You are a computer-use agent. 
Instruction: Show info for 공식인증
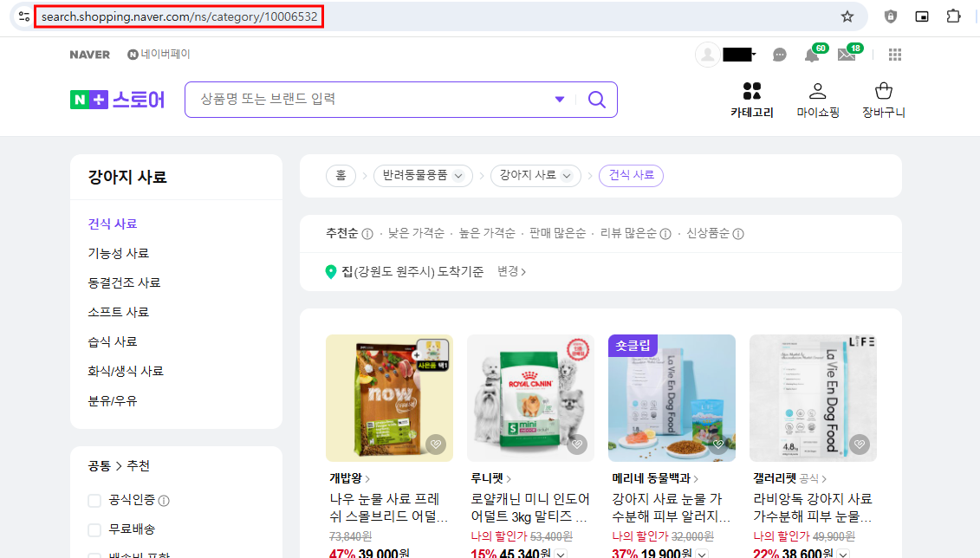[164, 501]
